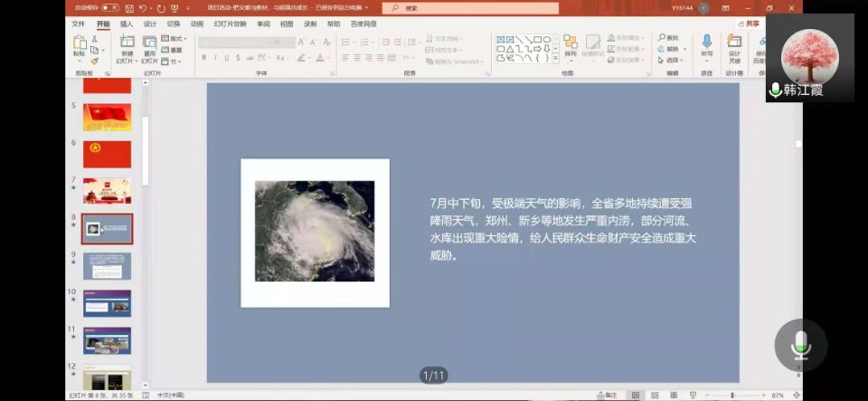868x401 pixels.
Task: Click the New Slide (新建幻灯片) icon
Action: pos(127,43)
